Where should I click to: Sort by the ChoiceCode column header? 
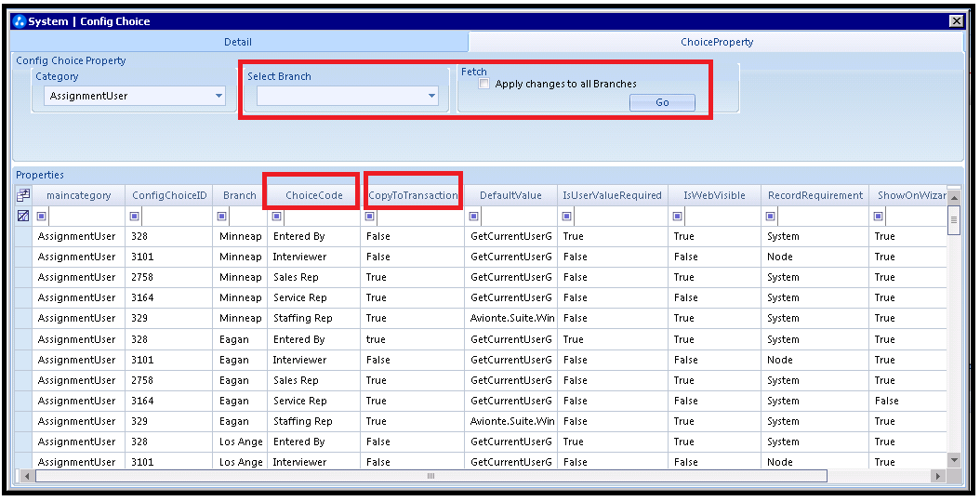coord(314,195)
